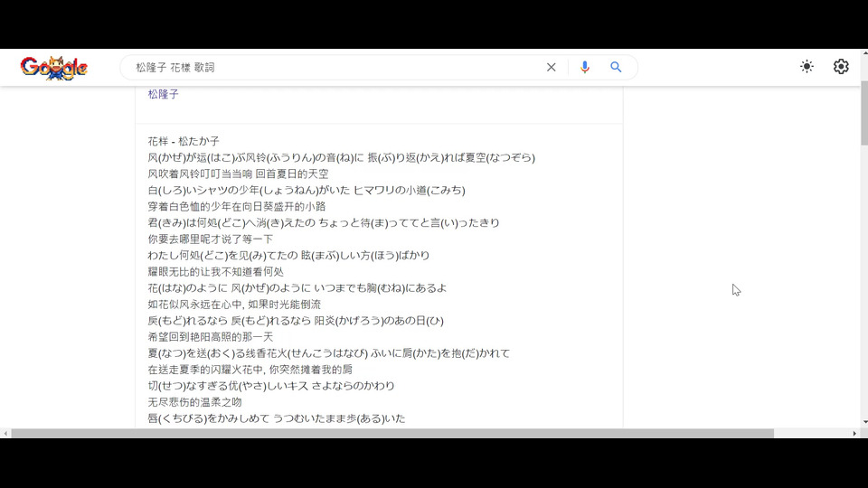Toggle dark theme with the sun icon
The width and height of the screenshot is (868, 488).
tap(807, 66)
